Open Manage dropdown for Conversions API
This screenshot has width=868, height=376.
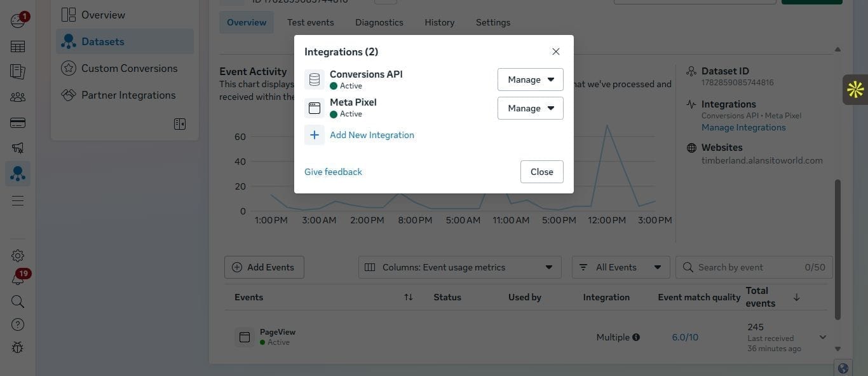pos(531,80)
